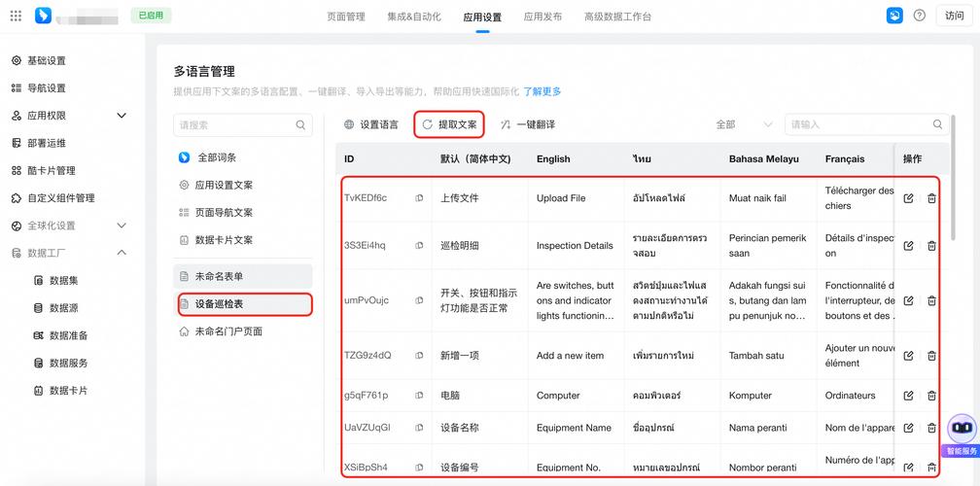This screenshot has height=486, width=980.
Task: Open the help question mark icon
Action: [x=920, y=16]
